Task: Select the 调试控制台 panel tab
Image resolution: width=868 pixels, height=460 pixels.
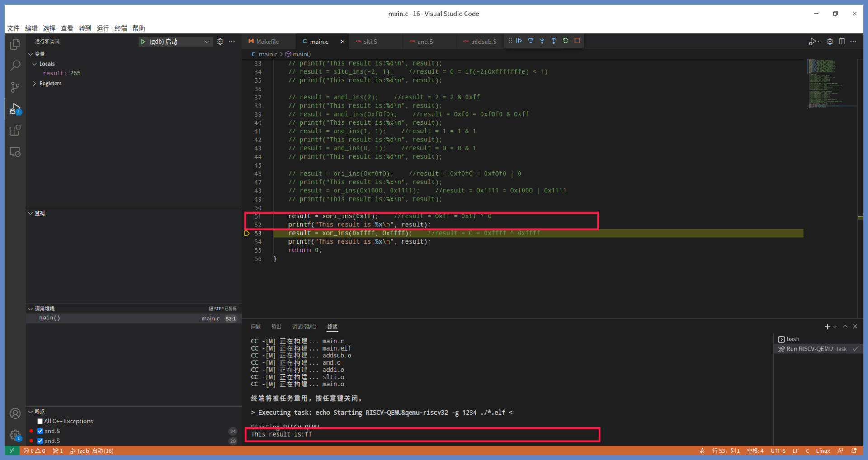Action: click(304, 327)
